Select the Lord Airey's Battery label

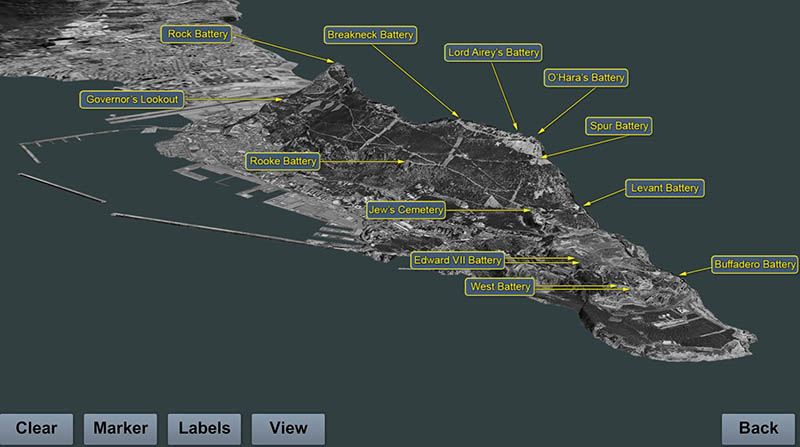[493, 52]
